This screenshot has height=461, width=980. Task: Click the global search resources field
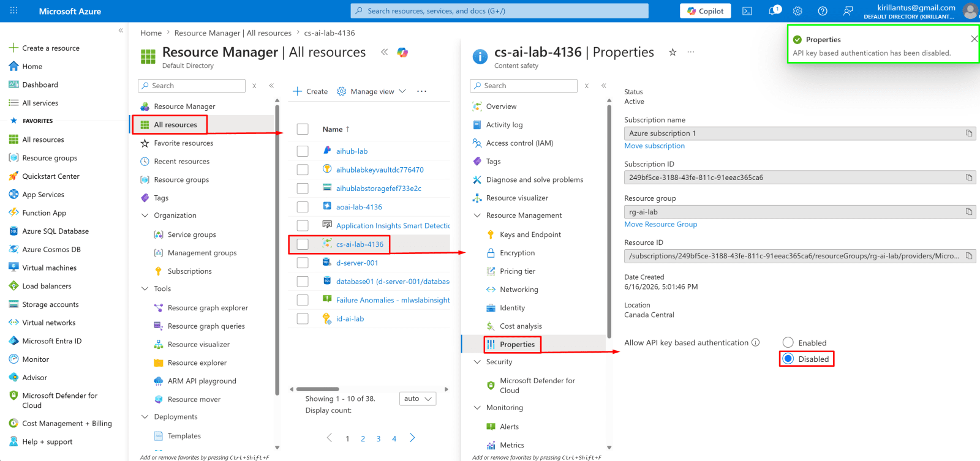pyautogui.click(x=500, y=11)
